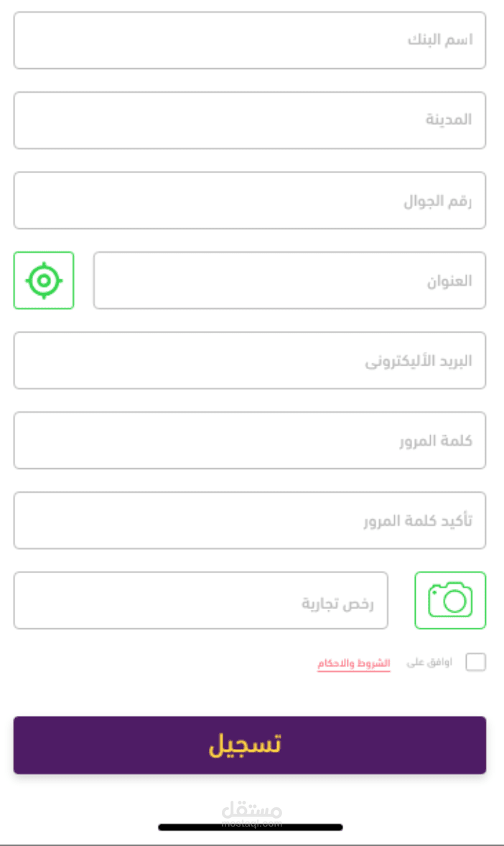Screen dimensions: 504x846
Task: Focus the 'العنوان' address input
Action: 289,280
